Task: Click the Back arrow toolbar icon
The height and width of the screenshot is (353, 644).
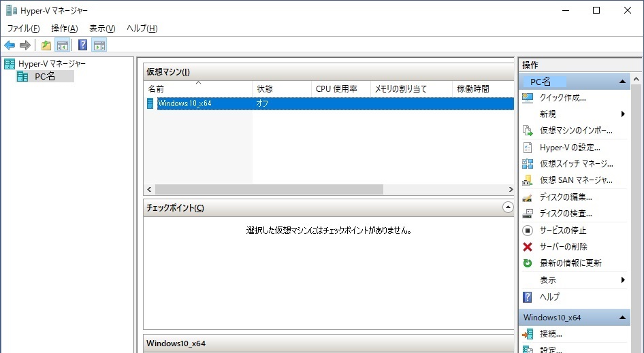Action: coord(10,45)
